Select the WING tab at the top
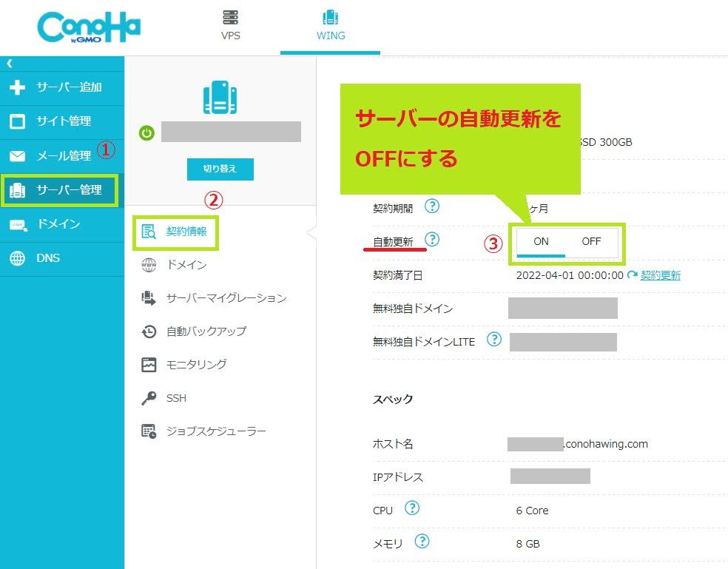This screenshot has width=728, height=569. tap(330, 24)
